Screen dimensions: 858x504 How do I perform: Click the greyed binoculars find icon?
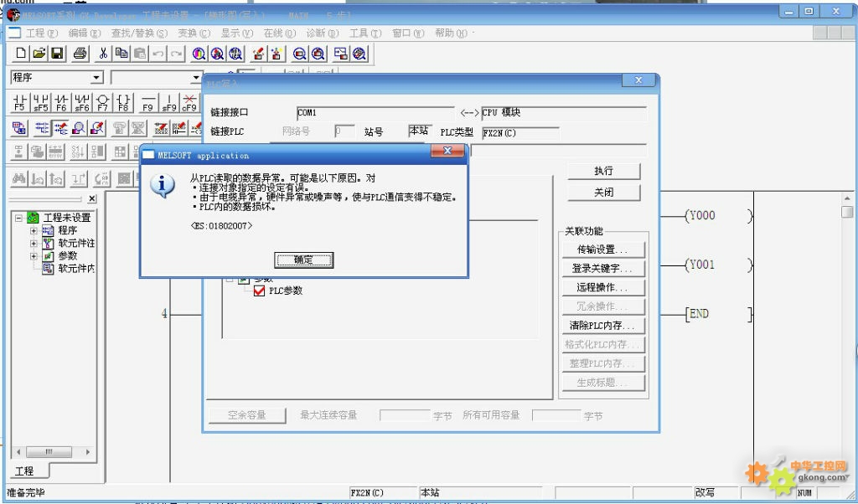[x=19, y=178]
